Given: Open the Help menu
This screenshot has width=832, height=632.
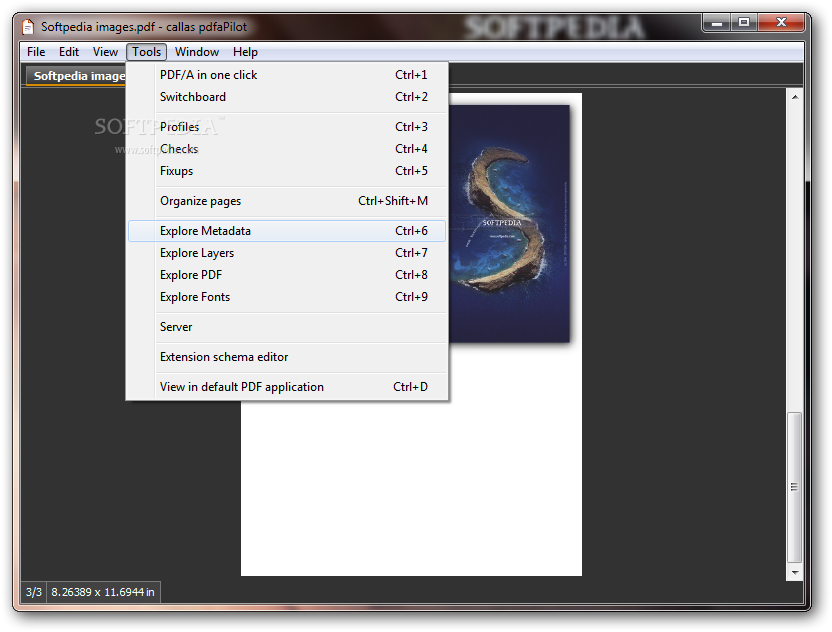Looking at the screenshot, I should [x=245, y=52].
